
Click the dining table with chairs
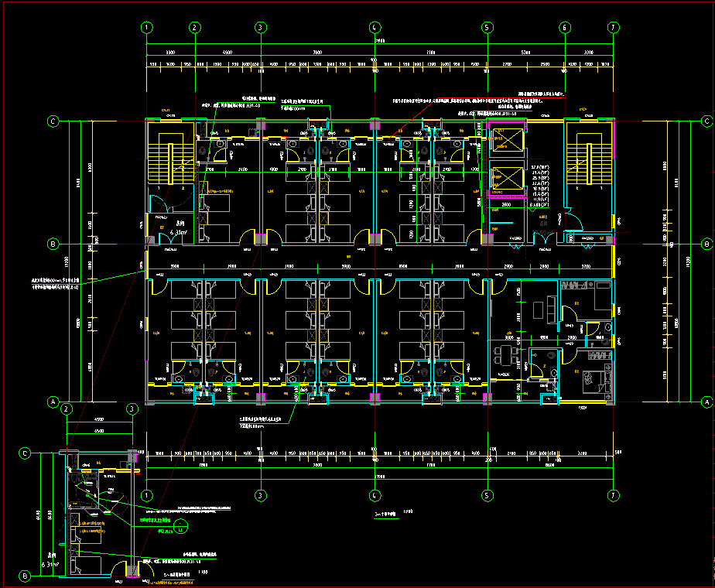507,356
